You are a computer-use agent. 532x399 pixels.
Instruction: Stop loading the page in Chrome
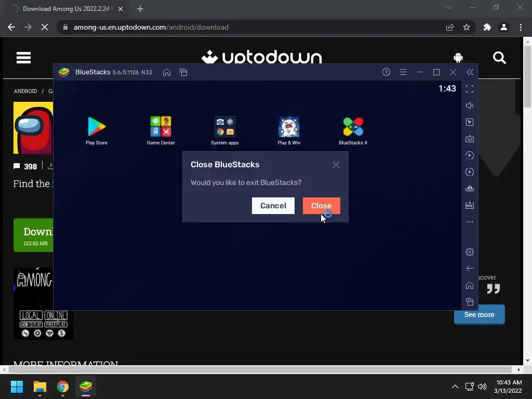point(45,27)
